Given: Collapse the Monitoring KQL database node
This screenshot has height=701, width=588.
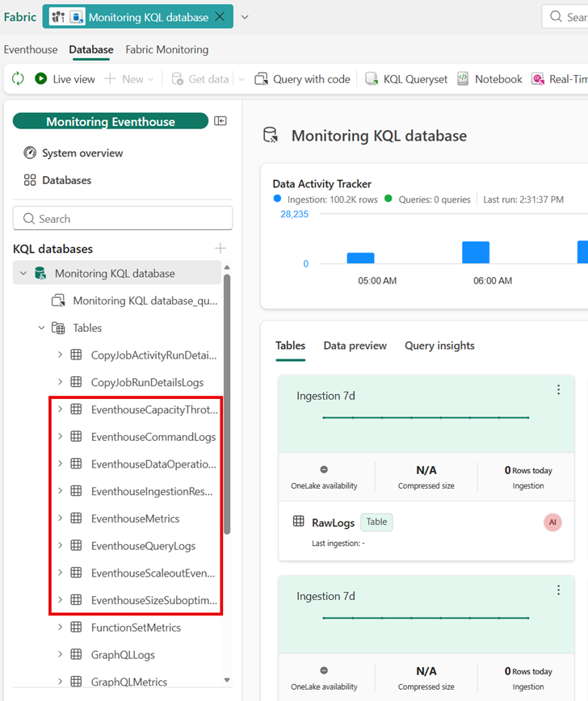Looking at the screenshot, I should tap(23, 273).
